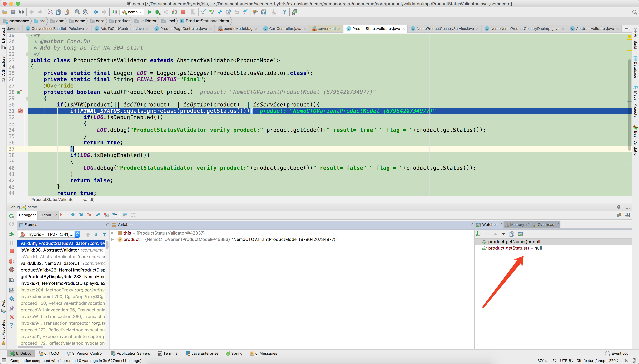
Task: Toggle Restore Layout icon in debug sidebar
Action: (11, 290)
